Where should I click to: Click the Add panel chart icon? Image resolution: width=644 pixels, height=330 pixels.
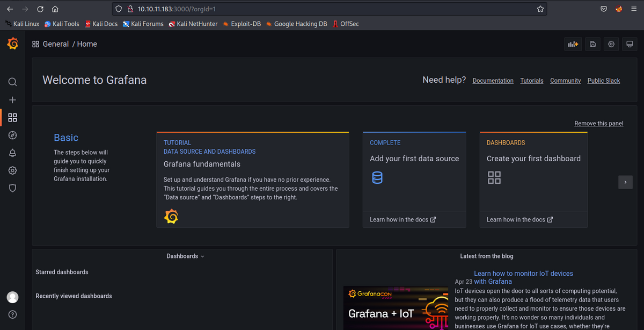(x=573, y=44)
